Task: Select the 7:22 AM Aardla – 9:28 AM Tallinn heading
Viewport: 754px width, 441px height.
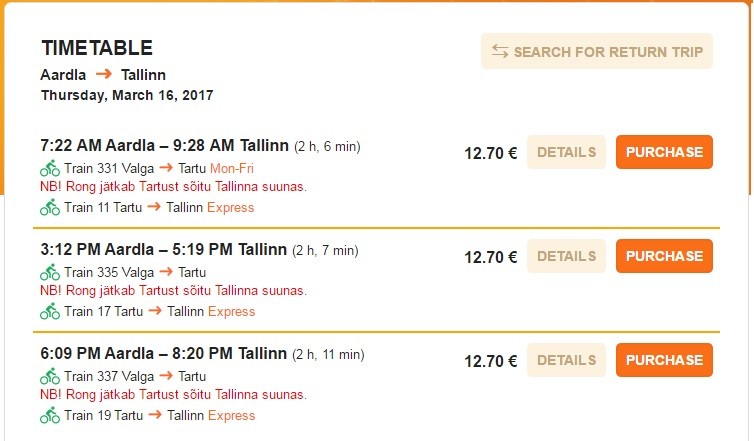Action: pyautogui.click(x=164, y=146)
